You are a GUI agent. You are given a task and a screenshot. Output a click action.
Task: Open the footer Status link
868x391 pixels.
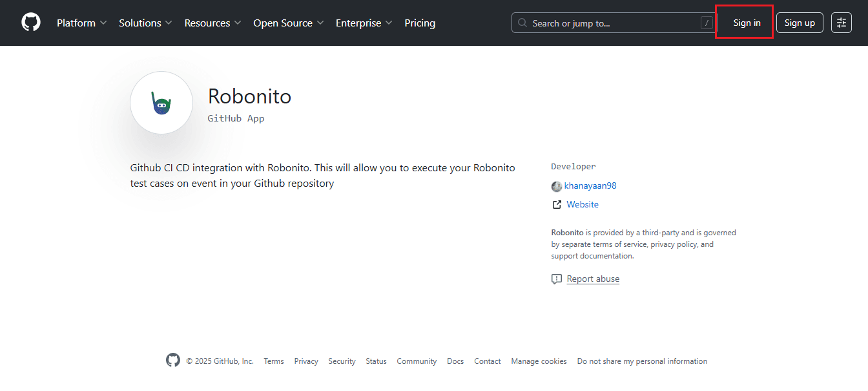click(376, 361)
